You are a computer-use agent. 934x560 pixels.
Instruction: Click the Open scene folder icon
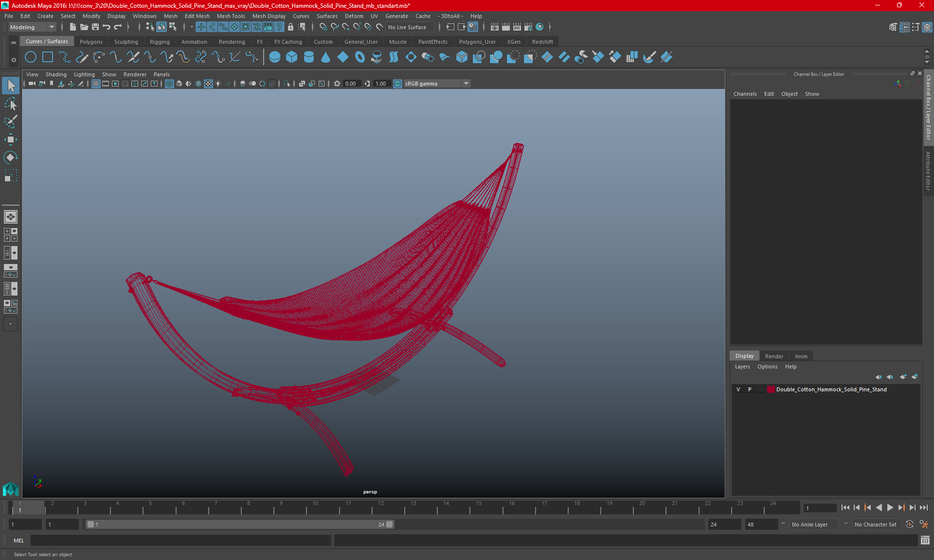tap(84, 27)
